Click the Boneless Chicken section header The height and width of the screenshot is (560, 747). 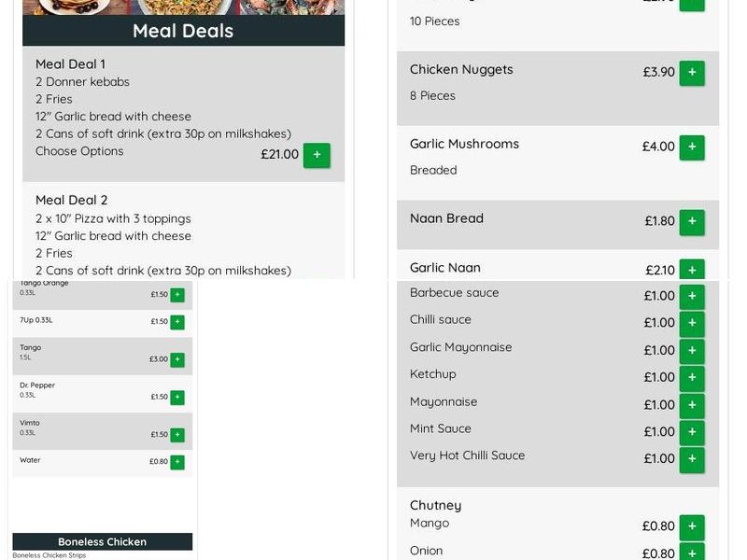[x=102, y=541]
